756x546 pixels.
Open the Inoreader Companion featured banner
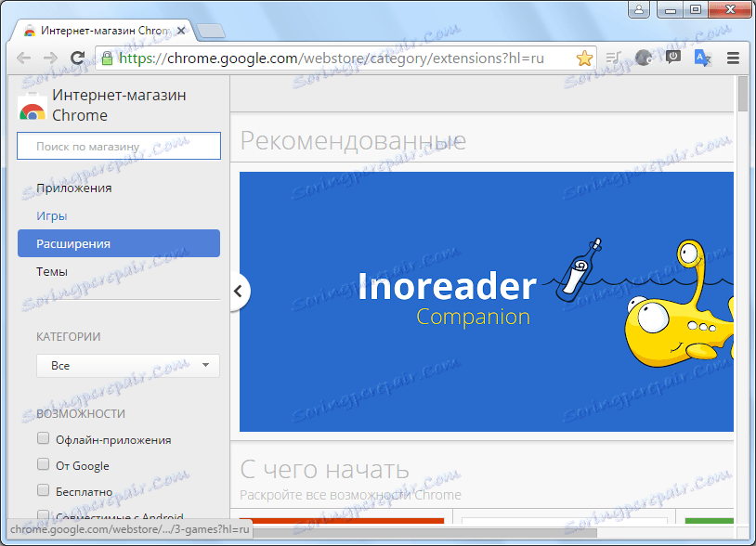click(487, 302)
